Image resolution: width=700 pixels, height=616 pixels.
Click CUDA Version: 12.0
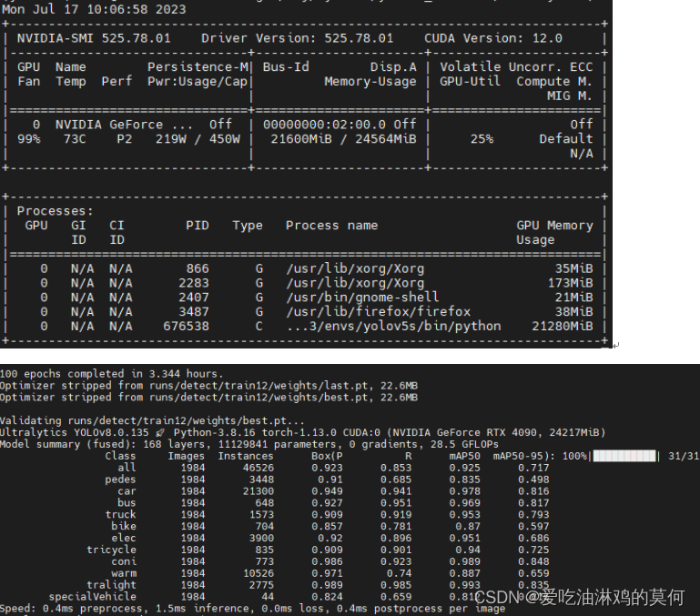pos(493,38)
